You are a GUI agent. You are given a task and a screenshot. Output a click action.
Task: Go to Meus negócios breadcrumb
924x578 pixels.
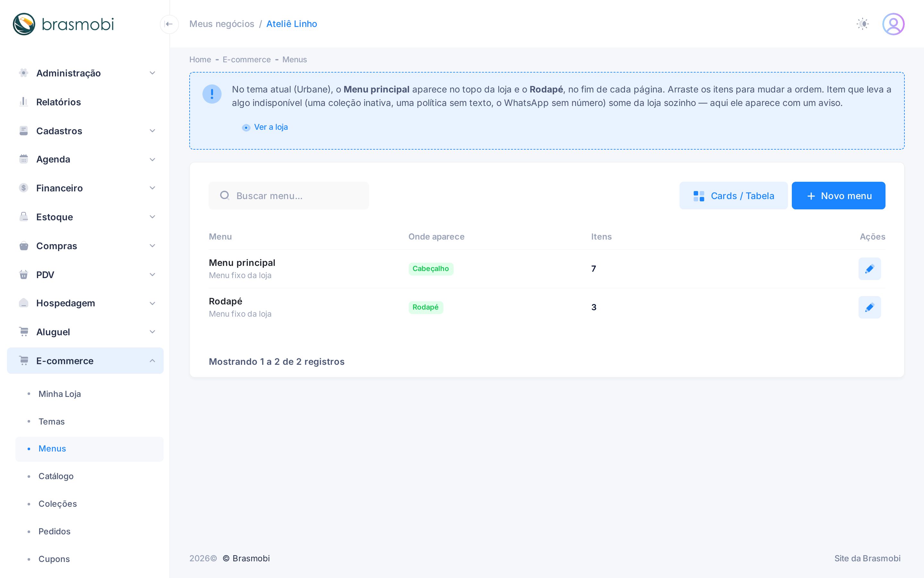coord(221,24)
